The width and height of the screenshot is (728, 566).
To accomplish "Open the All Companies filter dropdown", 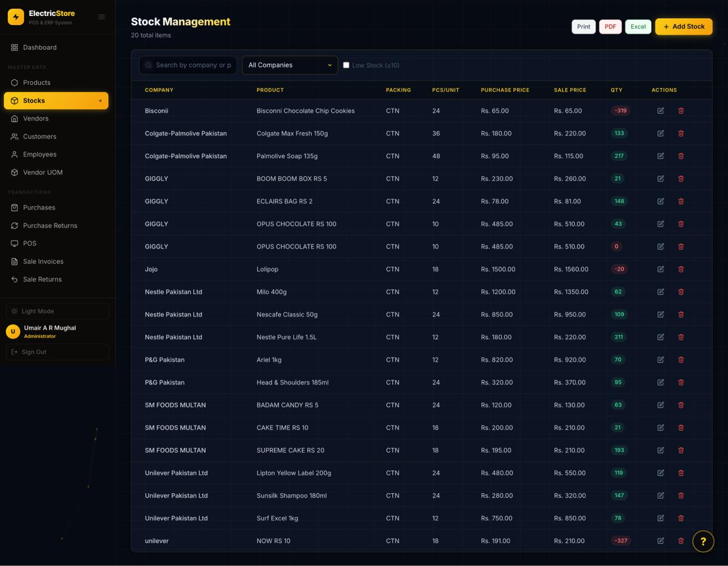I will (290, 65).
